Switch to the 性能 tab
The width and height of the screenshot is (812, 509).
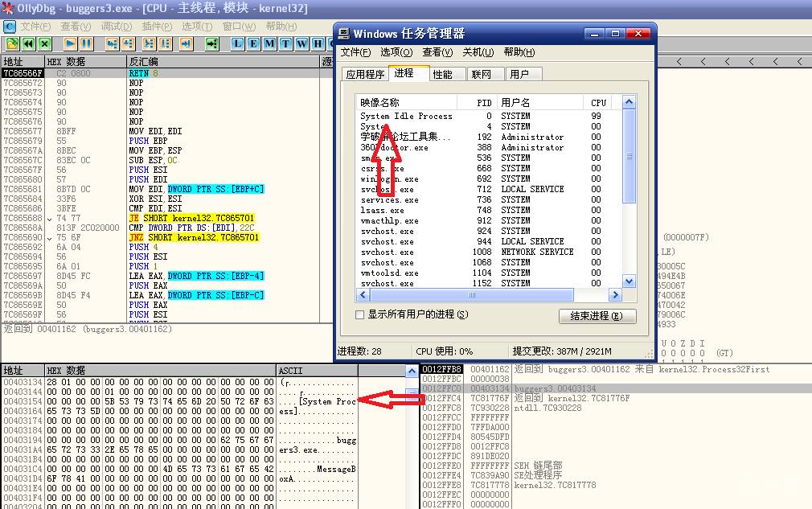tap(446, 75)
